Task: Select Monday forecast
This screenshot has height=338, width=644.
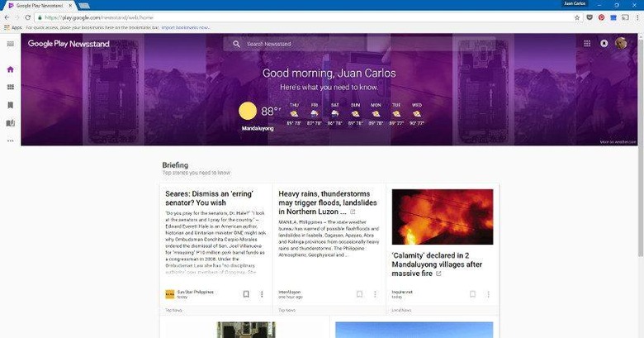Action: tap(376, 114)
